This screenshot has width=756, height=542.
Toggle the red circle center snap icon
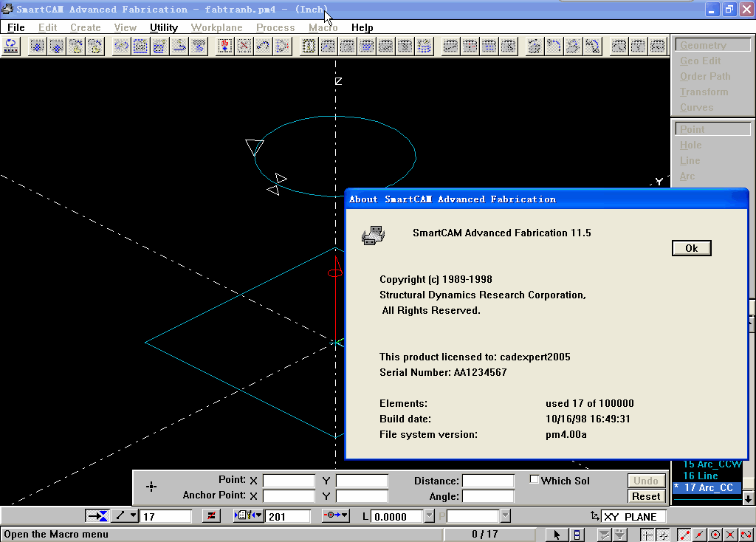(715, 535)
